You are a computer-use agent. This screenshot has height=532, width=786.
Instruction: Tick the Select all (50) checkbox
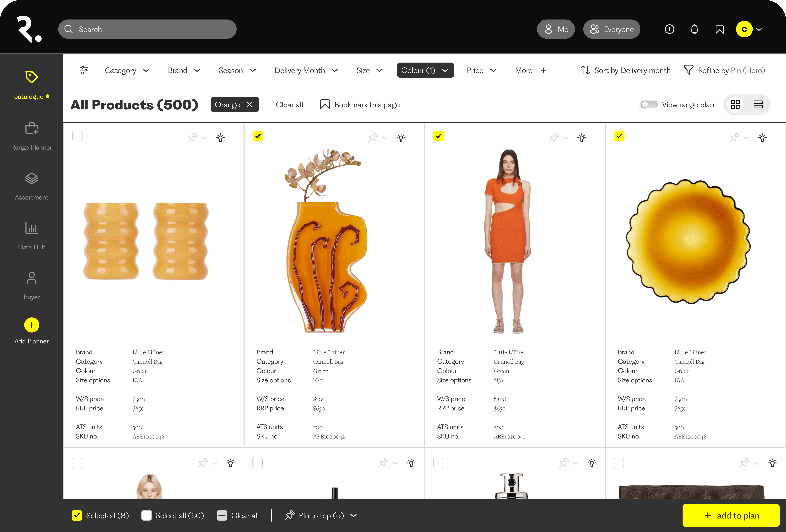click(x=146, y=515)
